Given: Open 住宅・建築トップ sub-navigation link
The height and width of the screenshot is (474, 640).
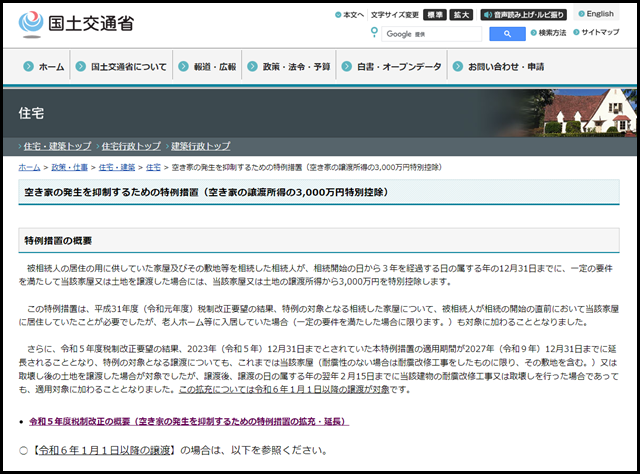Looking at the screenshot, I should (x=57, y=146).
